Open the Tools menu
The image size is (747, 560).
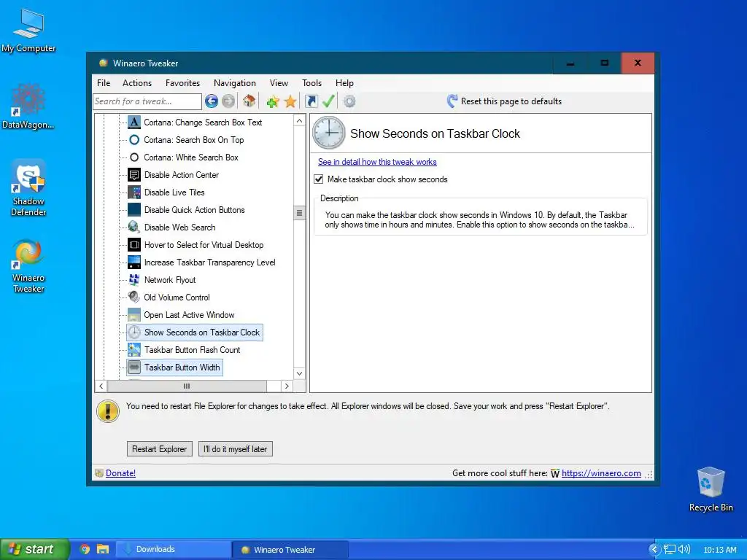point(311,83)
